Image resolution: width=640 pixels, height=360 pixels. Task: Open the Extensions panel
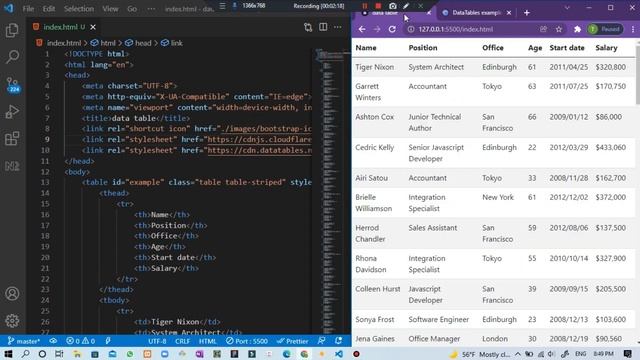(x=12, y=139)
